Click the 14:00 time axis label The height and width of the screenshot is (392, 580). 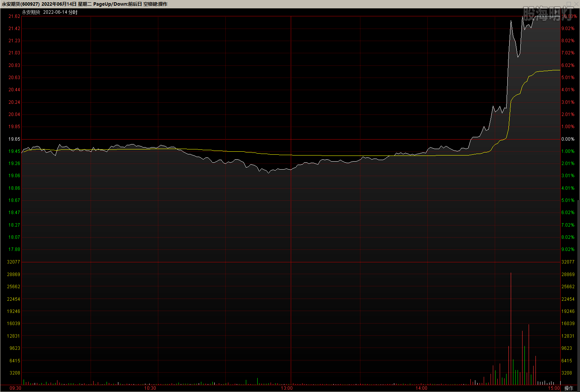point(421,388)
